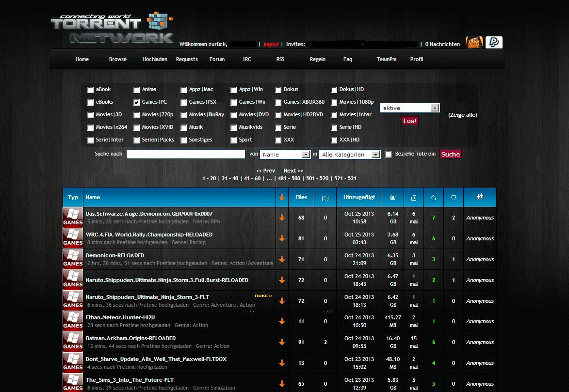Sort by uploader people column icon
The height and width of the screenshot is (392, 569).
coord(480,197)
